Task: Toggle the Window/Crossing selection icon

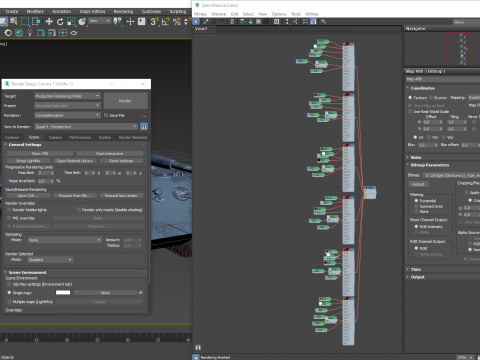Action: (36, 22)
